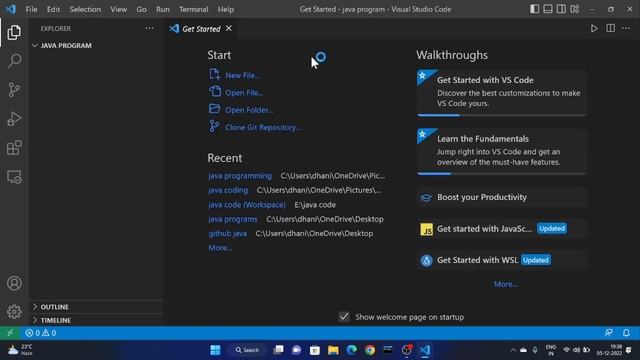
Task: Open editor More Actions ellipsis
Action: click(626, 29)
